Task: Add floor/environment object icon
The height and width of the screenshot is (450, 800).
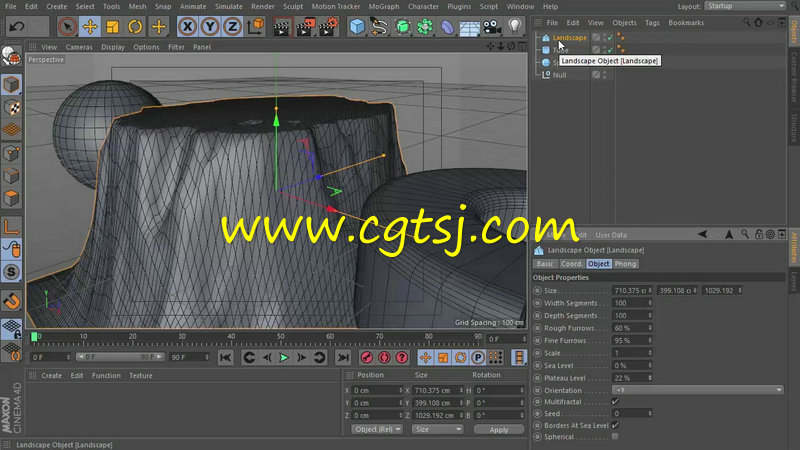Action: click(469, 27)
